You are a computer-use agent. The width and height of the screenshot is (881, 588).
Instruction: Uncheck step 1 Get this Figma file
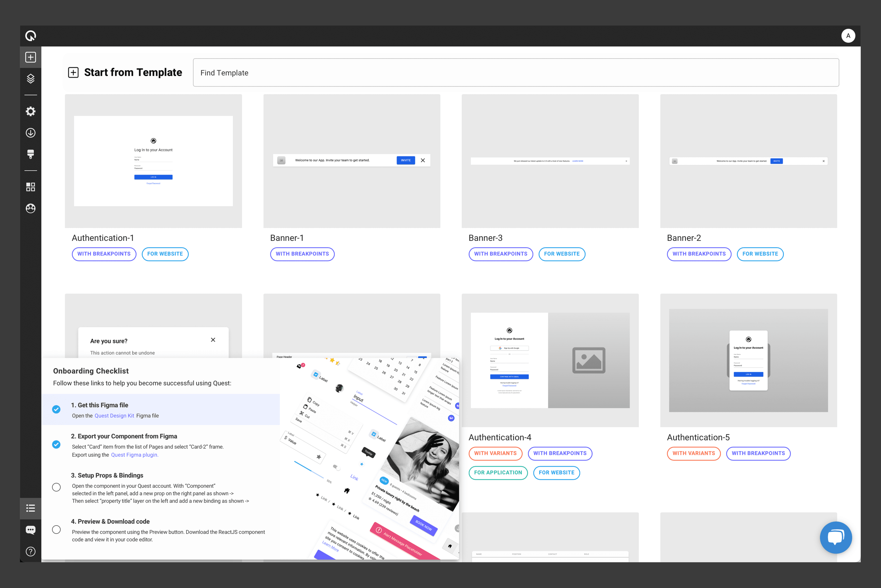point(56,409)
